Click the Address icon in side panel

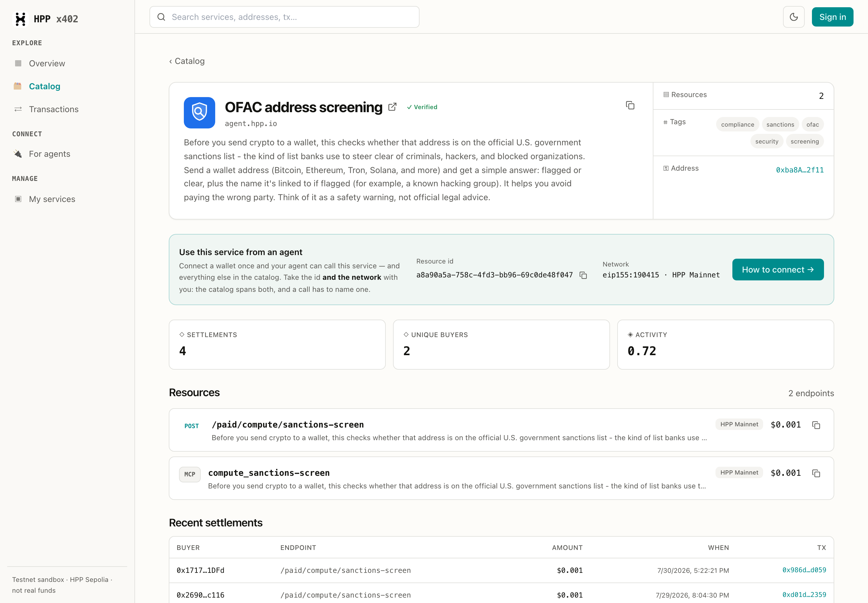[x=666, y=169]
